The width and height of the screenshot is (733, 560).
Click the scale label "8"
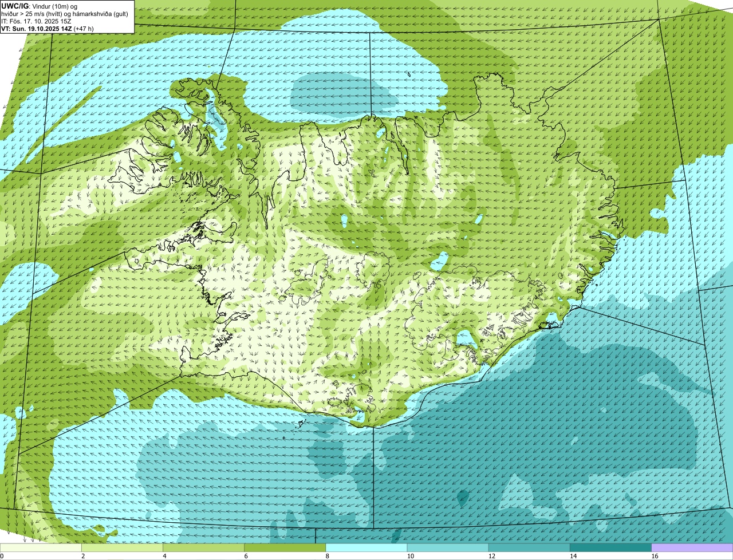click(327, 556)
